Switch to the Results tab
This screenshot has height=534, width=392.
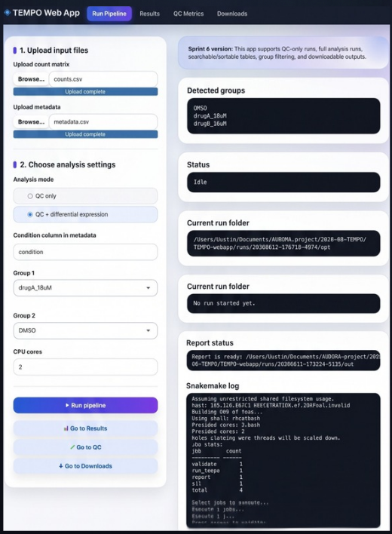149,14
